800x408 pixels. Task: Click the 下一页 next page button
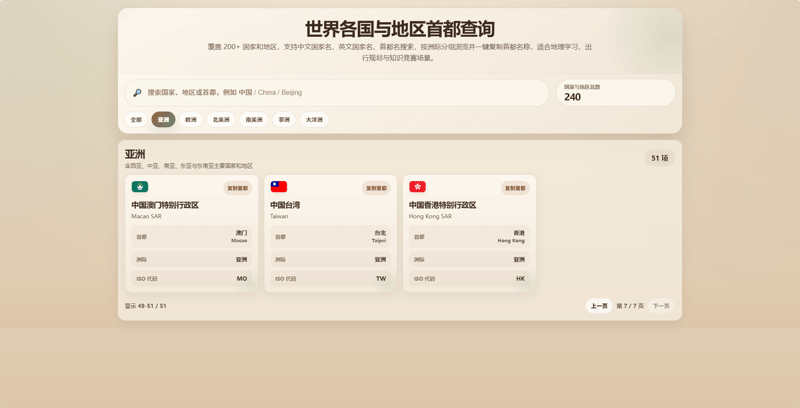point(661,306)
